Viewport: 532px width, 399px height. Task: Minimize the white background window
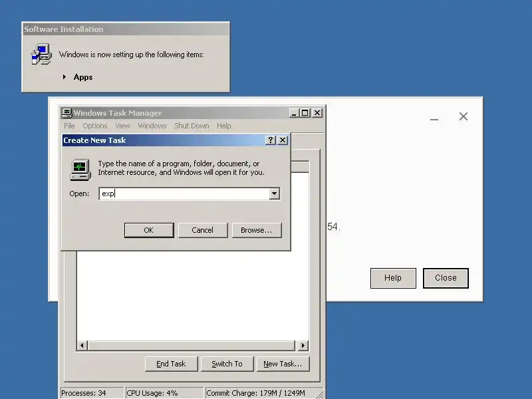[434, 119]
